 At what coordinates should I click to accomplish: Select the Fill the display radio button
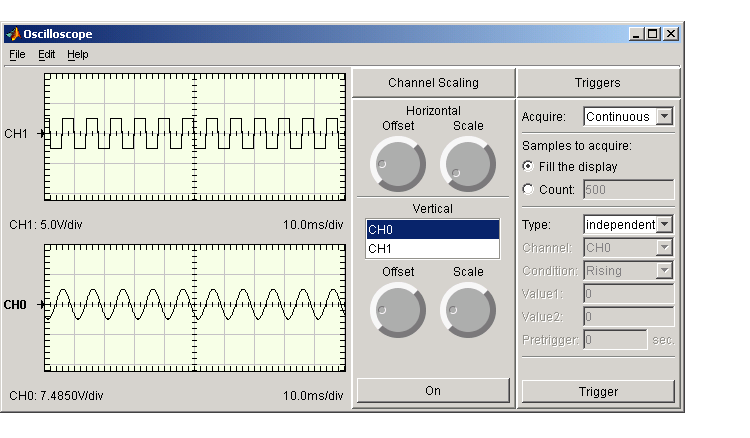[x=528, y=166]
